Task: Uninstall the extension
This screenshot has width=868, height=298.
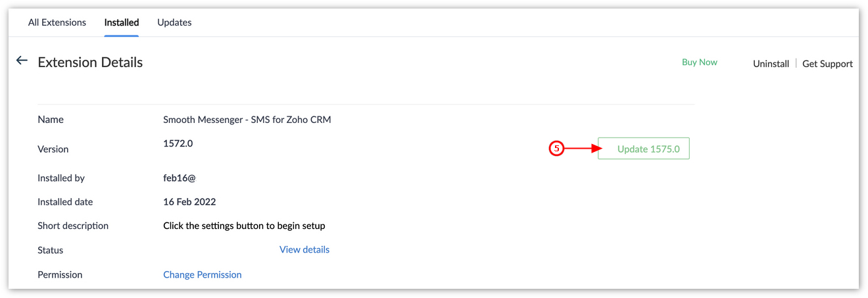Action: 771,64
